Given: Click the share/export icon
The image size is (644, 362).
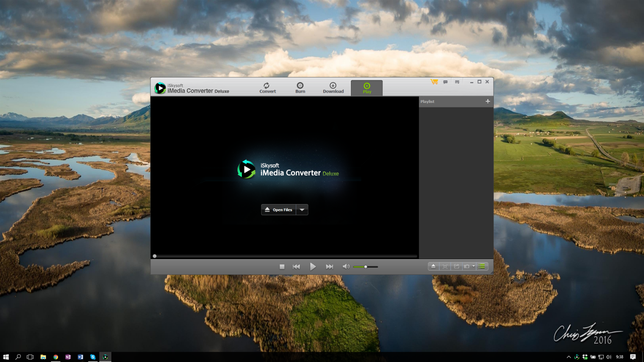Looking at the screenshot, I should pos(456,266).
